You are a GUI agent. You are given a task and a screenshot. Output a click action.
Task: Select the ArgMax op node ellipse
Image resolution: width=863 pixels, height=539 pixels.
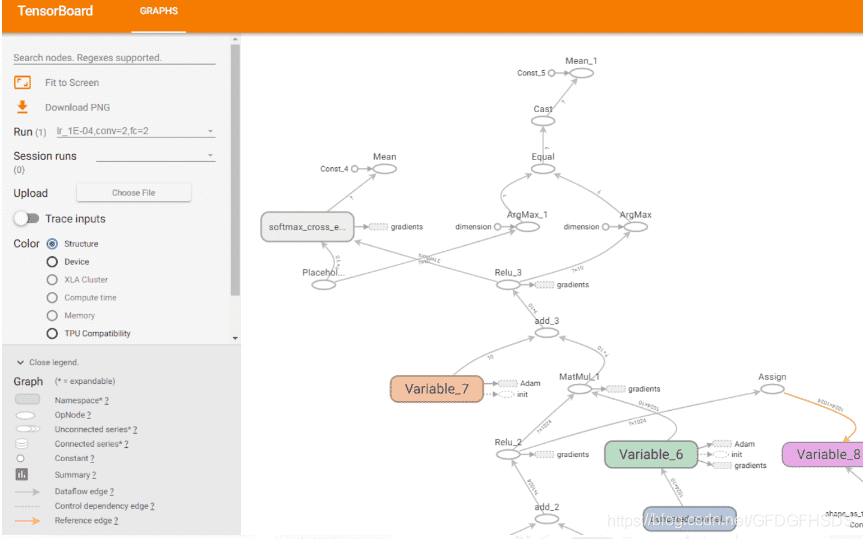pos(636,226)
